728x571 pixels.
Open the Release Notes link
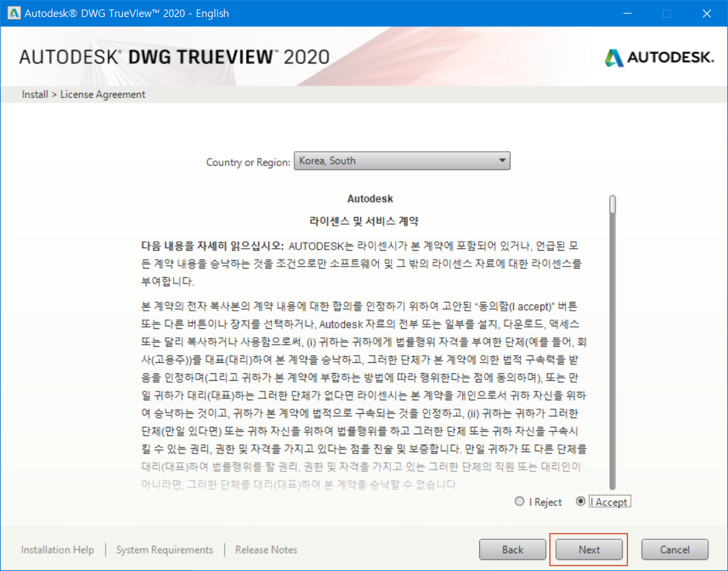pyautogui.click(x=266, y=550)
